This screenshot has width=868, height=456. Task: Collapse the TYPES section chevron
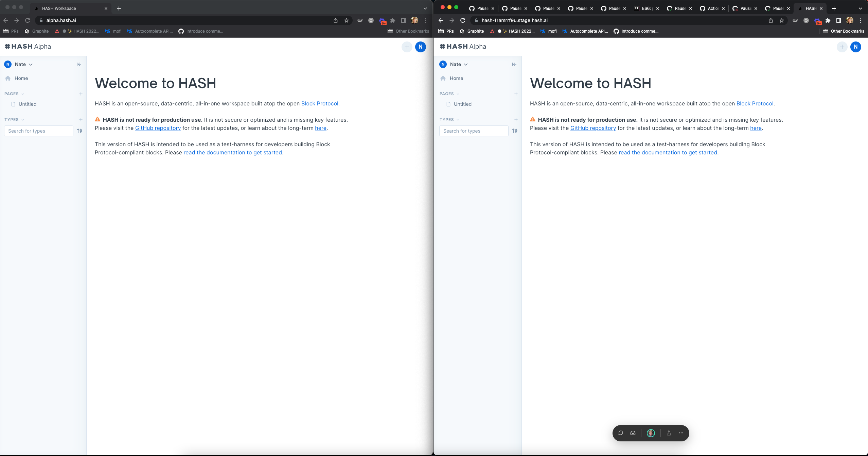point(22,120)
